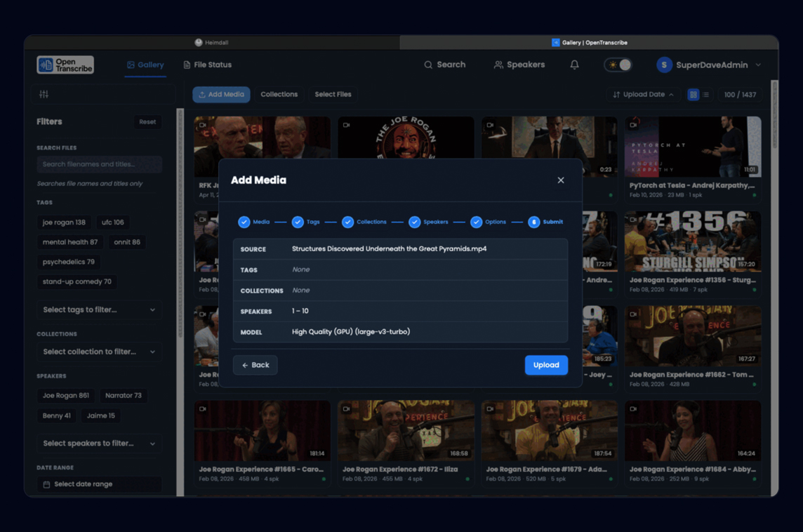Go Back to the previous step
Image resolution: width=803 pixels, height=532 pixels.
point(255,365)
